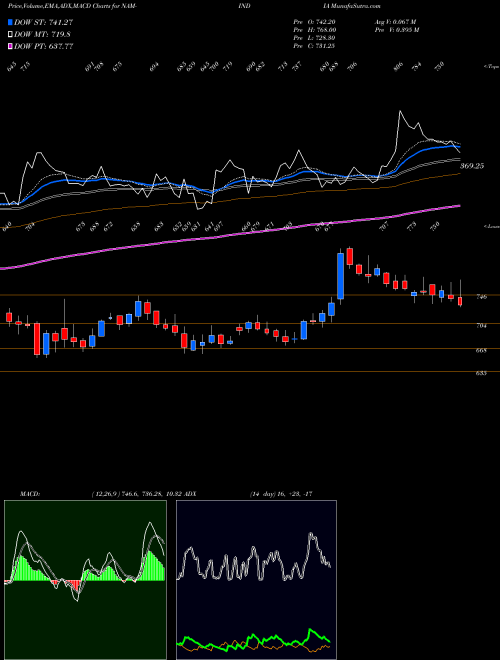
Task: Click the 'Pre V: 0.393 M' volume text
Action: pos(396,30)
